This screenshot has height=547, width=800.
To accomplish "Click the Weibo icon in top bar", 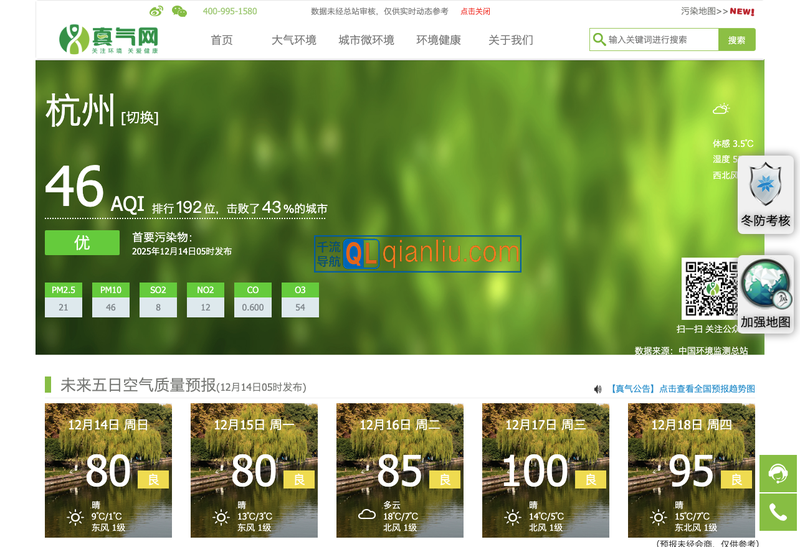I will tap(156, 11).
